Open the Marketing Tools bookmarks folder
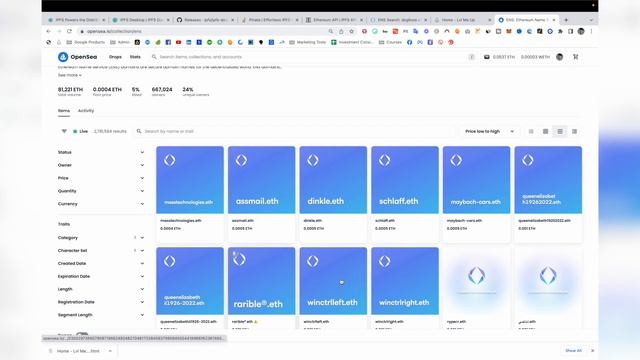Viewport: 640px width, 360px height. click(x=307, y=42)
